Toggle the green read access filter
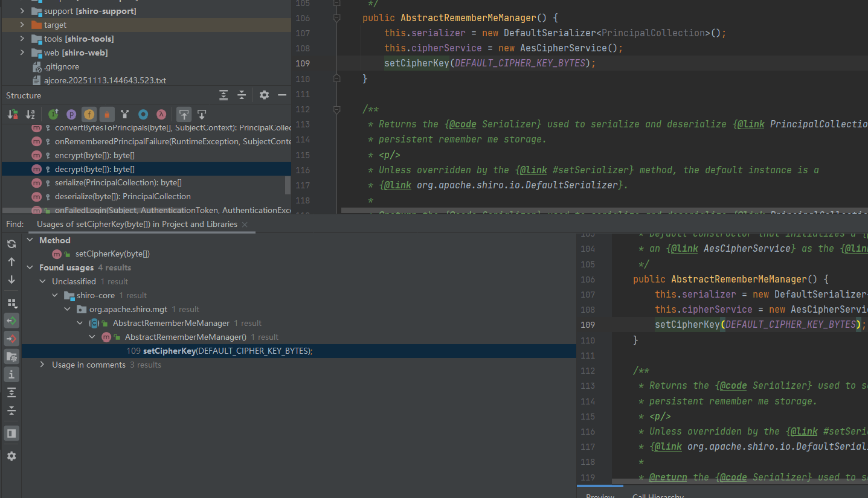Viewport: 868px width, 498px height. click(11, 321)
